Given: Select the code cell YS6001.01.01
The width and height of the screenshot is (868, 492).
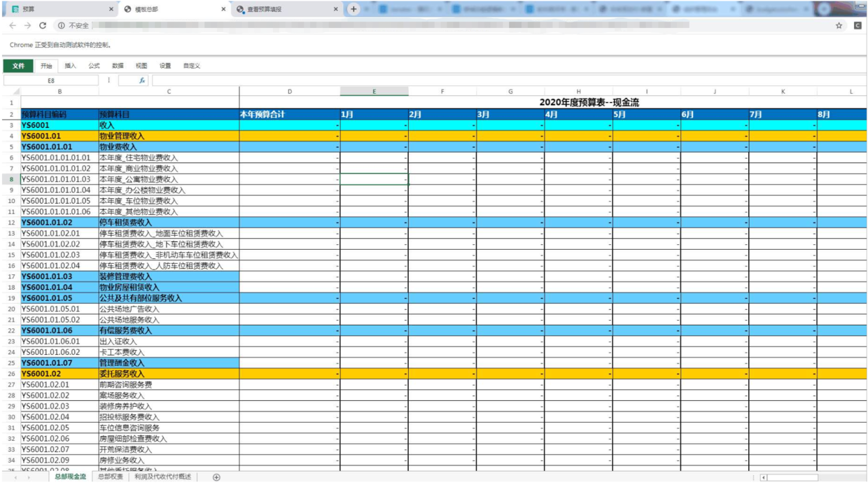Looking at the screenshot, I should pos(59,147).
